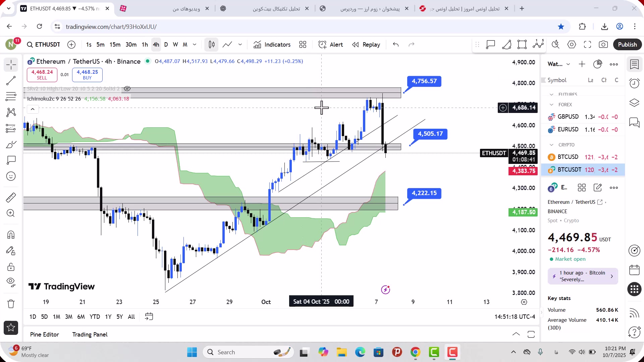The image size is (644, 362).
Task: Select GBPUSD in the watchlist
Action: [x=583, y=117]
